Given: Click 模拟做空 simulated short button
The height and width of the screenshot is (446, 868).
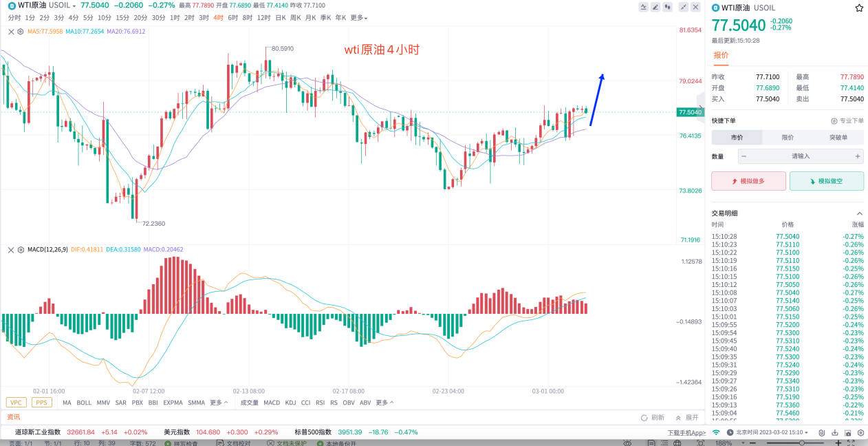Looking at the screenshot, I should tap(827, 181).
